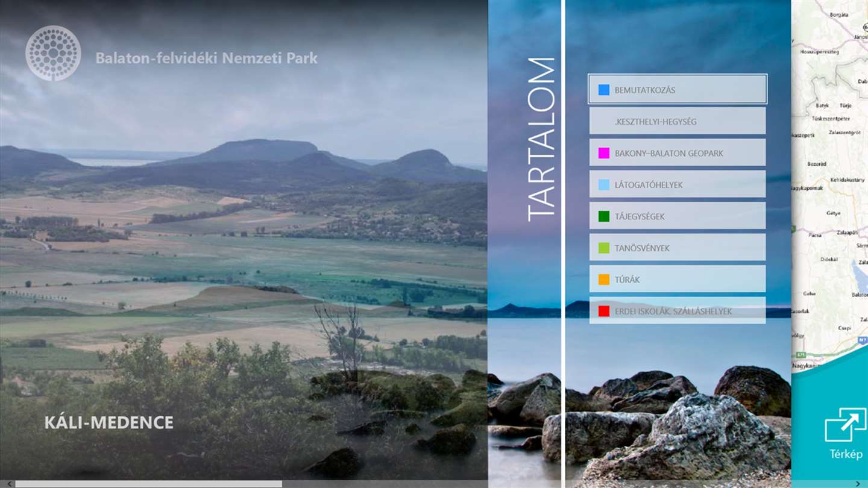
Task: Open the Térkép map expand icon
Action: click(x=846, y=424)
